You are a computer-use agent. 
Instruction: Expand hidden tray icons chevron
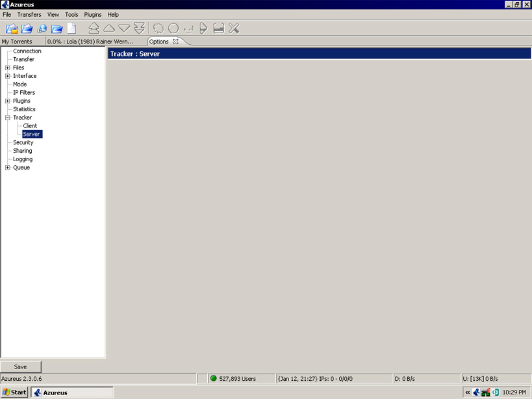tap(468, 393)
